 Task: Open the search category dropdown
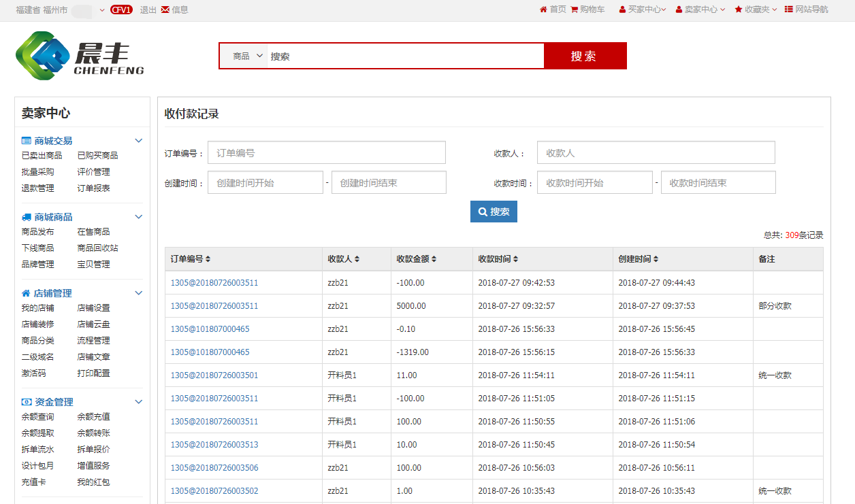click(x=248, y=56)
